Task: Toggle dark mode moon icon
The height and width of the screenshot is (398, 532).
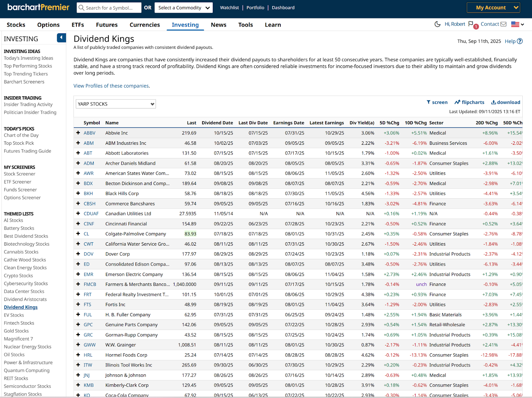Action: (438, 24)
